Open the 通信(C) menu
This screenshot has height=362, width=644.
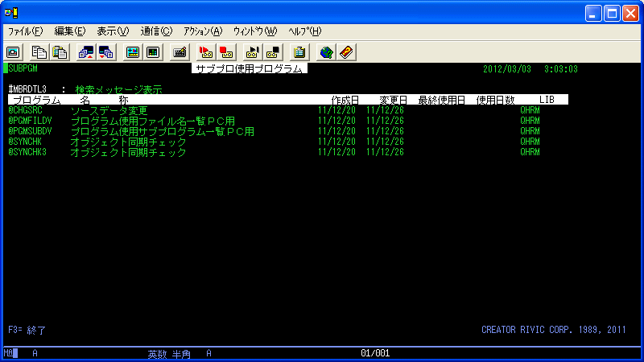[x=156, y=31]
